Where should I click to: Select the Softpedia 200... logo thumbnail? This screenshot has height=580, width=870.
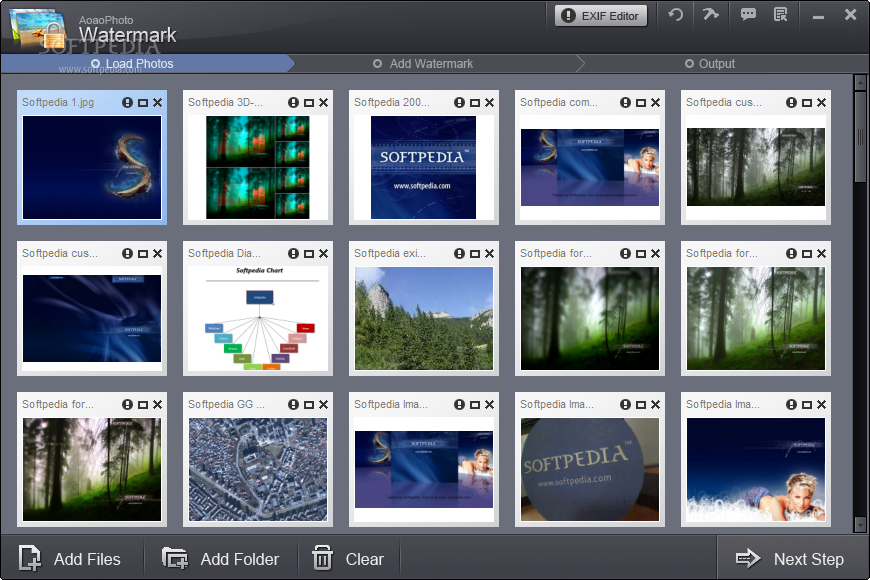423,168
